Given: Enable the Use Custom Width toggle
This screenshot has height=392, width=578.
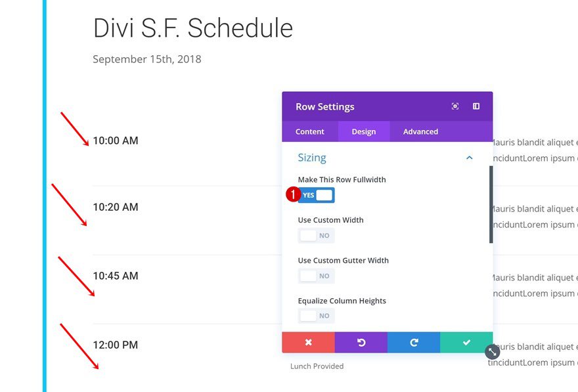Looking at the screenshot, I should (317, 236).
